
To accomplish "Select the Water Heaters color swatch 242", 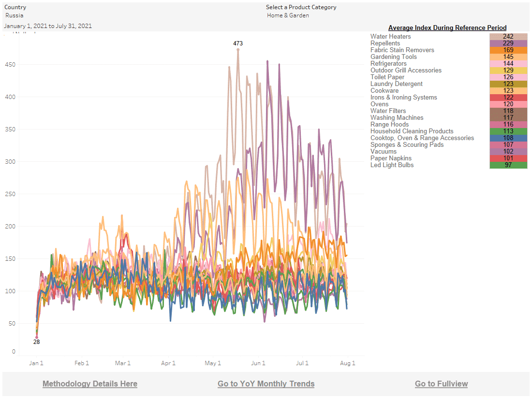I will point(508,37).
